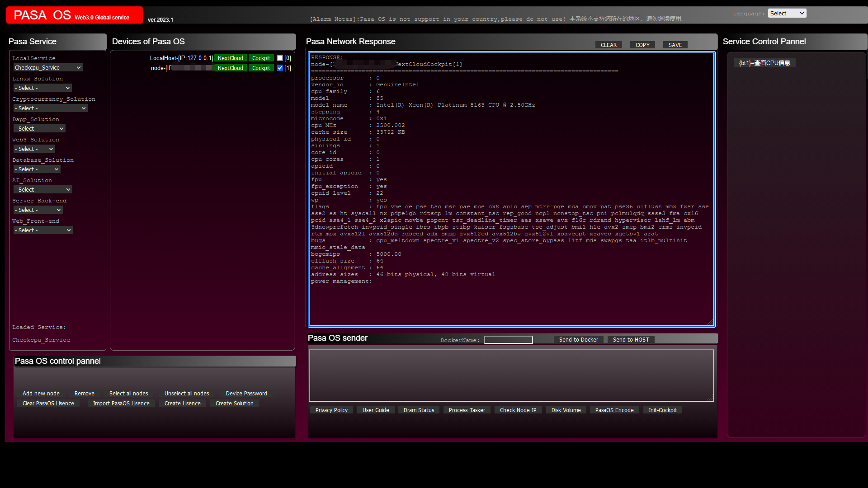
Task: Uncheck the node [1] checkbox
Action: coord(280,68)
